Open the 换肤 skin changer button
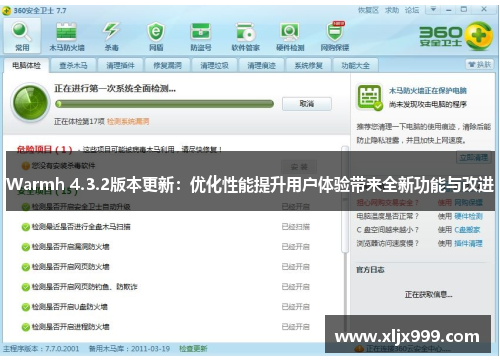Screen dimensions: 500x362 coord(480,64)
